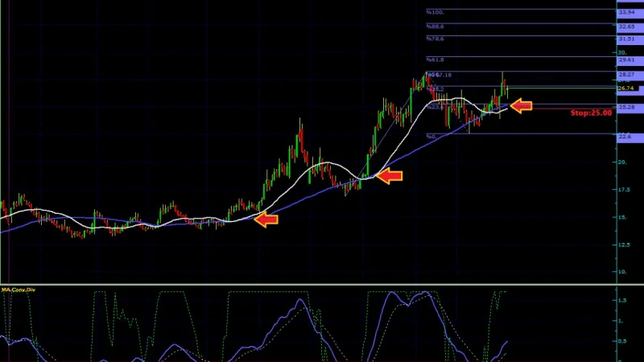
Task: Click the green current-price horizontal line
Action: point(562,88)
